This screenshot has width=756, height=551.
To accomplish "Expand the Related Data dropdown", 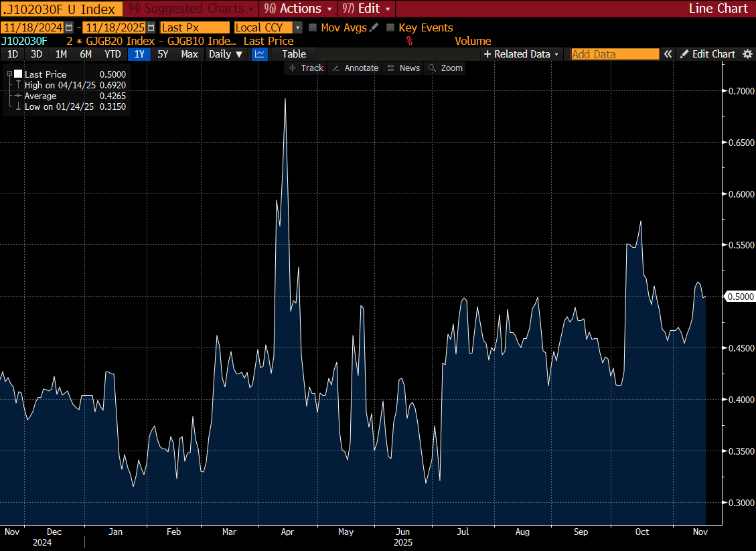I will tap(522, 54).
